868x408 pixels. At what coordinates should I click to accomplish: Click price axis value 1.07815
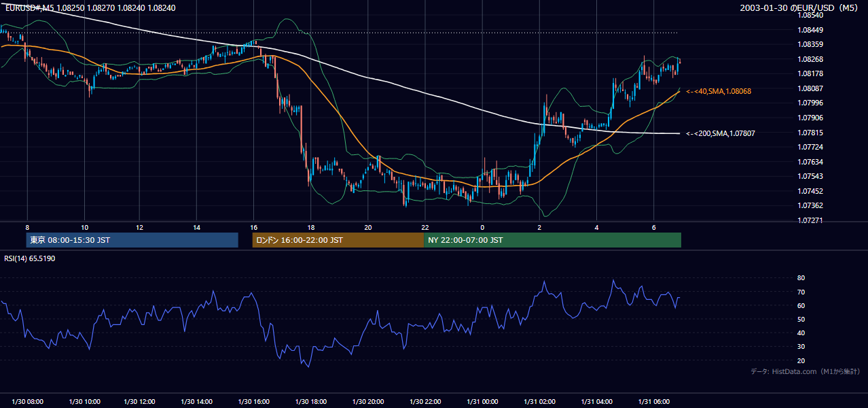pos(812,133)
